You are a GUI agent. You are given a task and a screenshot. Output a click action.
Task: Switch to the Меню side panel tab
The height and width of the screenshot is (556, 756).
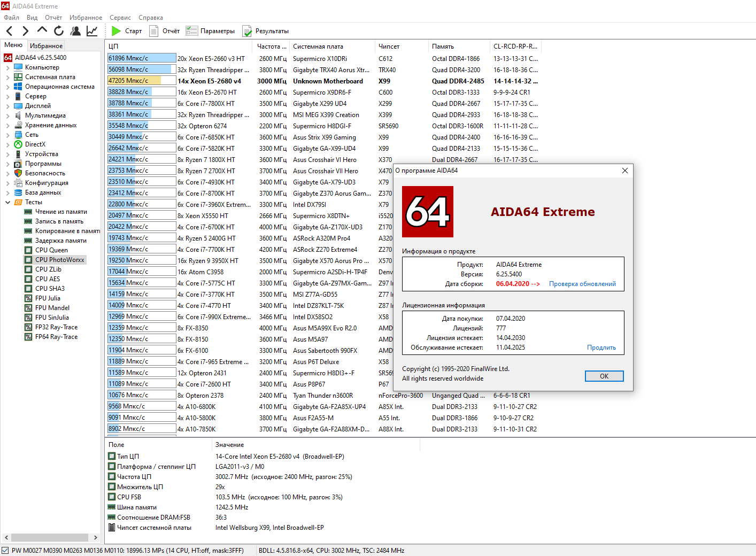pos(13,45)
